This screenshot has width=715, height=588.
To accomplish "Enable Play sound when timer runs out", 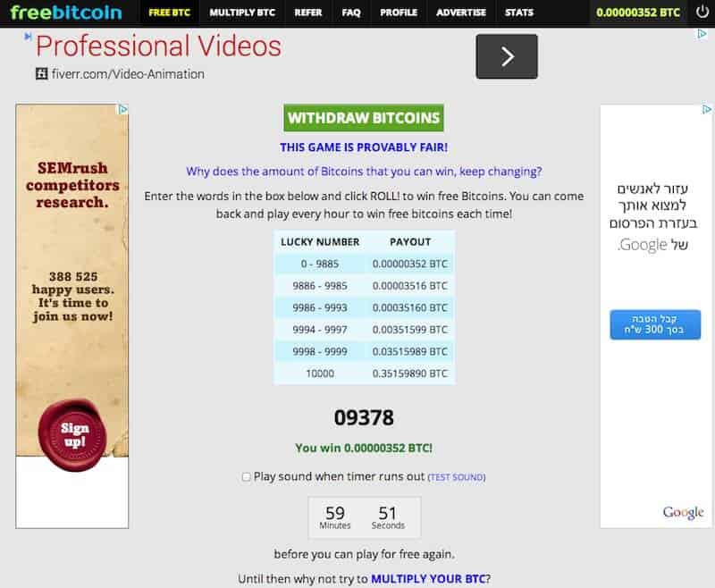I will coord(247,477).
